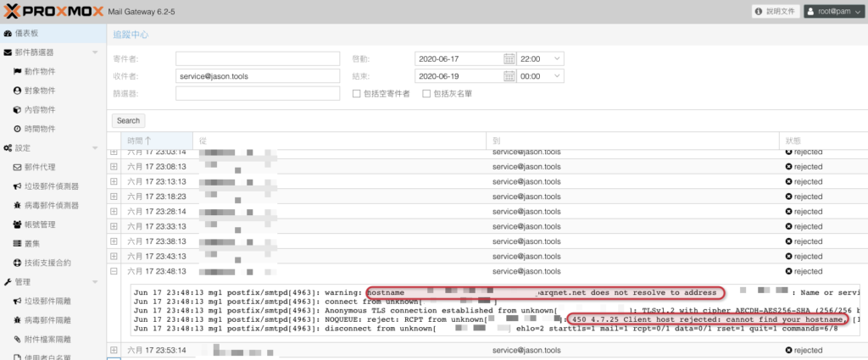Click the 內容物件 cube icon

click(x=17, y=110)
